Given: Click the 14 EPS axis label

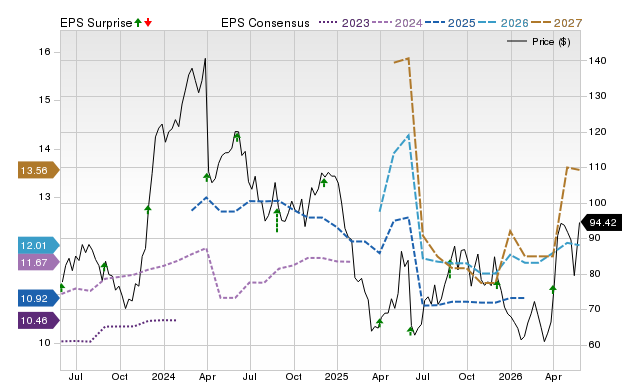Looking at the screenshot, I should point(44,149).
